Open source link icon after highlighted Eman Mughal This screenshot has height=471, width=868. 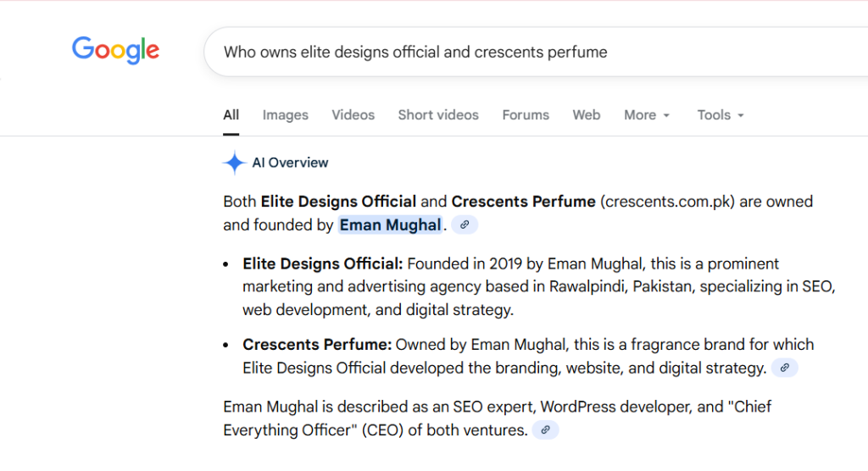(465, 225)
